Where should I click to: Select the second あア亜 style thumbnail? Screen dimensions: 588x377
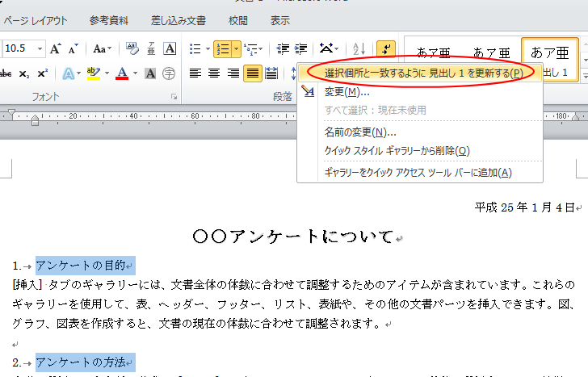(x=491, y=53)
